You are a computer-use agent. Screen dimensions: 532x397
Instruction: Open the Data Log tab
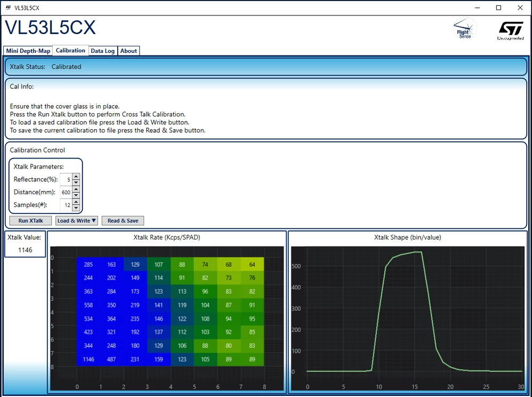click(103, 51)
